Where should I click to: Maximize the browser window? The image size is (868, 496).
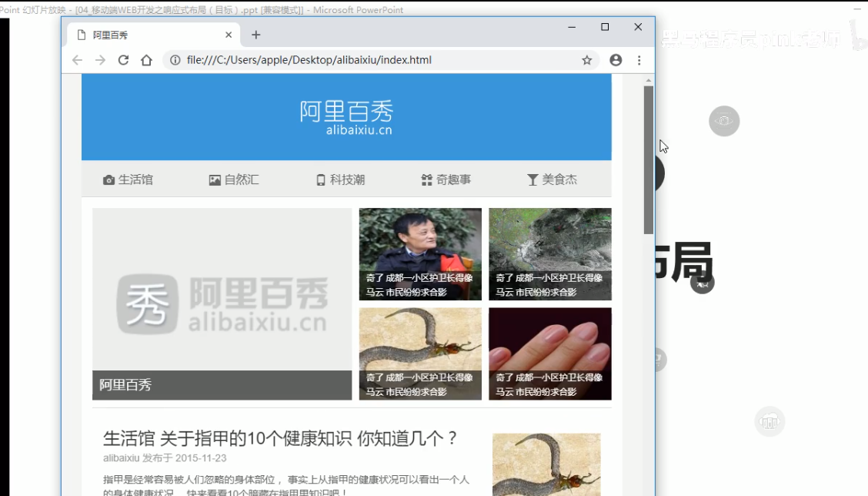click(x=605, y=27)
